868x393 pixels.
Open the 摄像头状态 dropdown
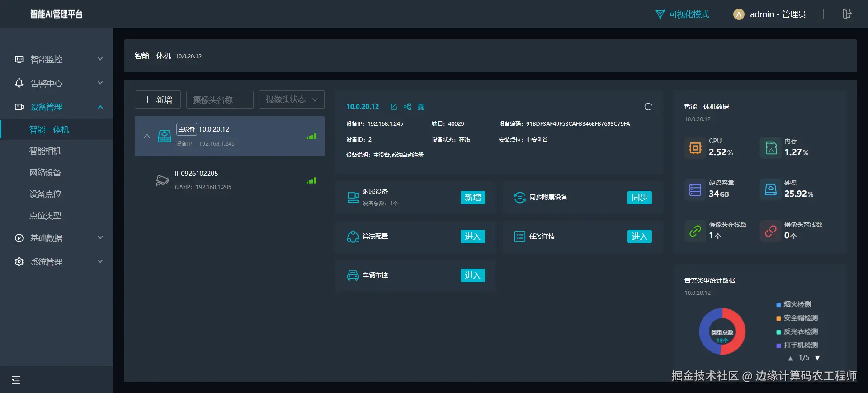[292, 99]
